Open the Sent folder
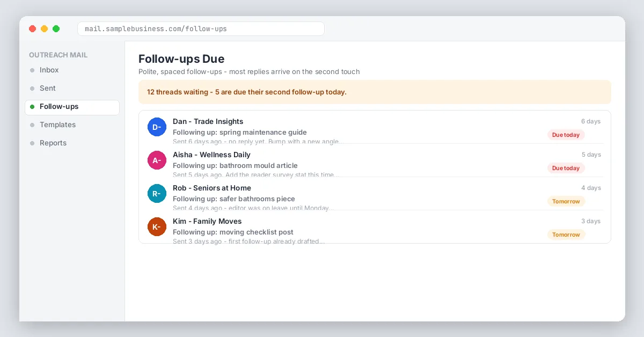The width and height of the screenshot is (644, 337). pyautogui.click(x=72, y=89)
